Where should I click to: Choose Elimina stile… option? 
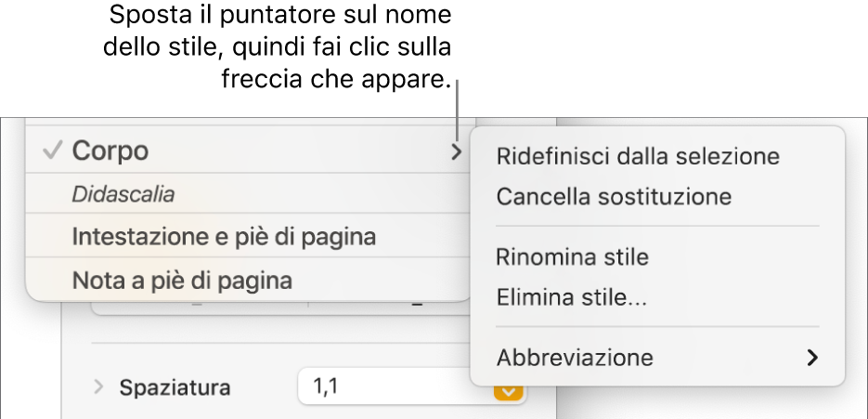point(571,298)
